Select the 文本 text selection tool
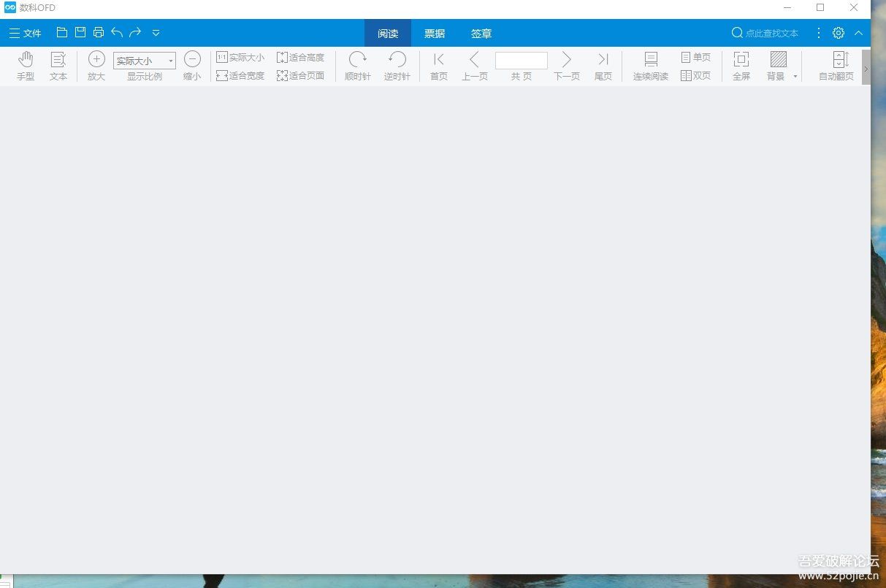The width and height of the screenshot is (886, 588). pyautogui.click(x=58, y=66)
